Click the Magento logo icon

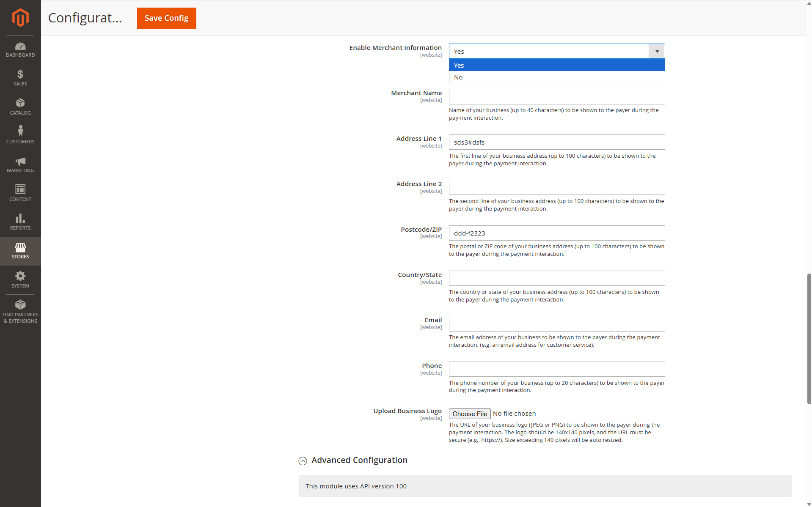20,17
